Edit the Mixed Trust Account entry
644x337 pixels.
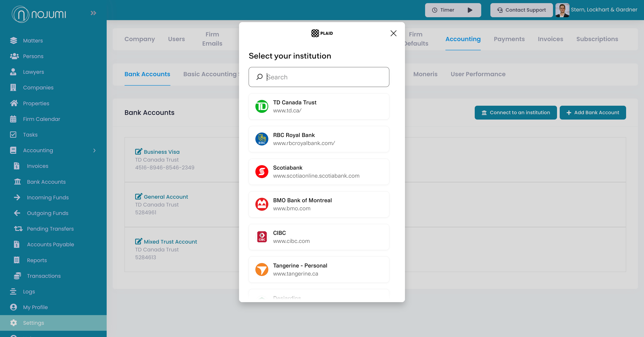pos(139,241)
